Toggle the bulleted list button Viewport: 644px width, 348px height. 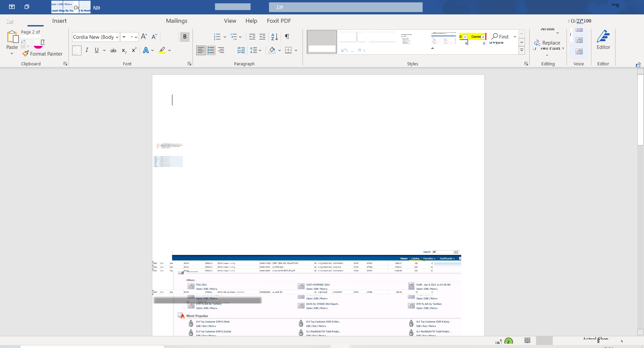[x=211, y=50]
